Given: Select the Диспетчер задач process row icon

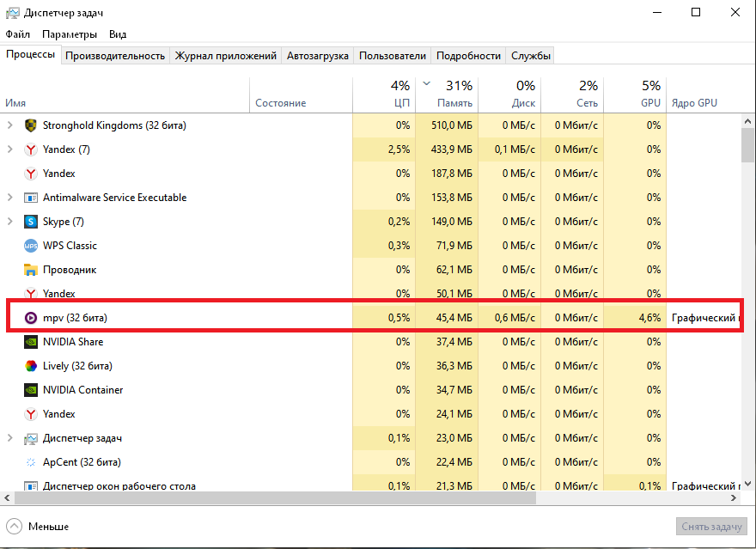Looking at the screenshot, I should 31,439.
